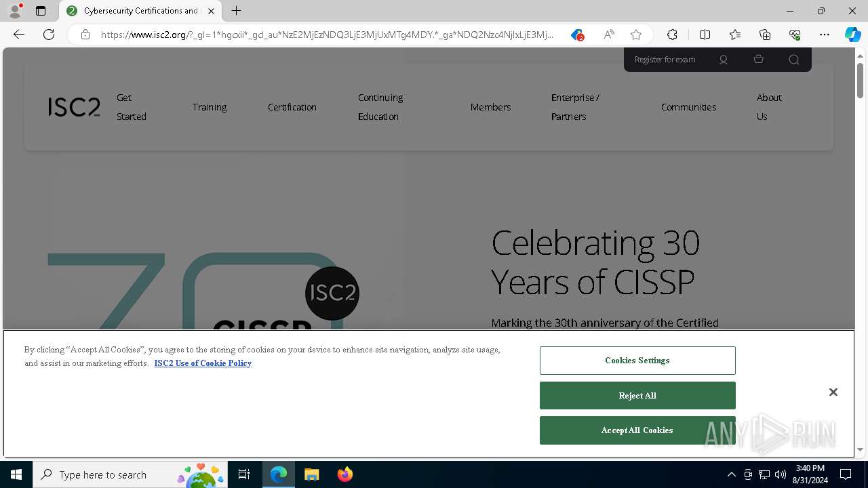
Task: Open the Extensions puzzle icon
Action: tap(672, 35)
